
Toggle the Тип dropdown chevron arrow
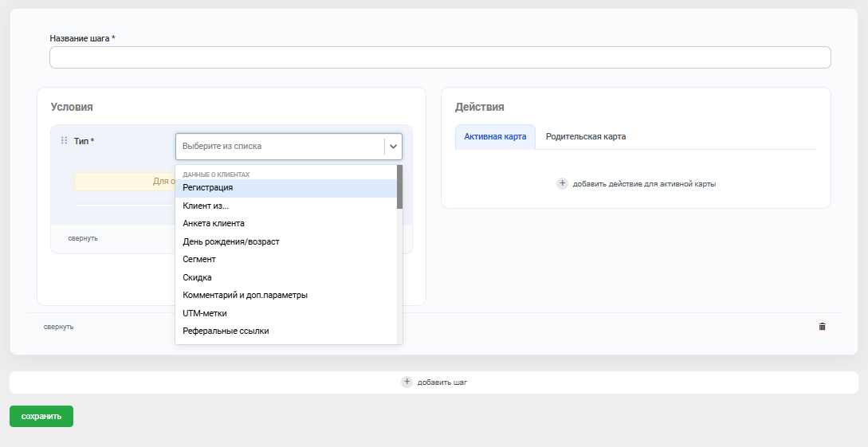393,147
